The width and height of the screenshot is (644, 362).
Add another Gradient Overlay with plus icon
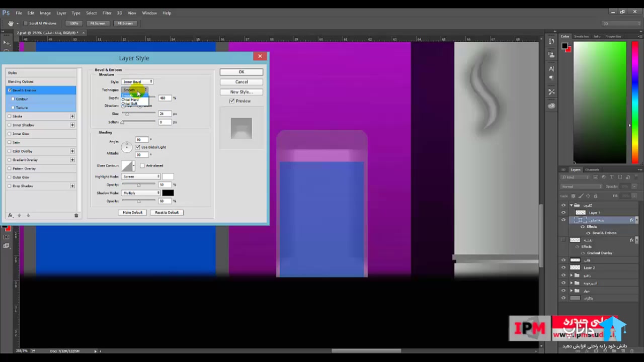[72, 160]
